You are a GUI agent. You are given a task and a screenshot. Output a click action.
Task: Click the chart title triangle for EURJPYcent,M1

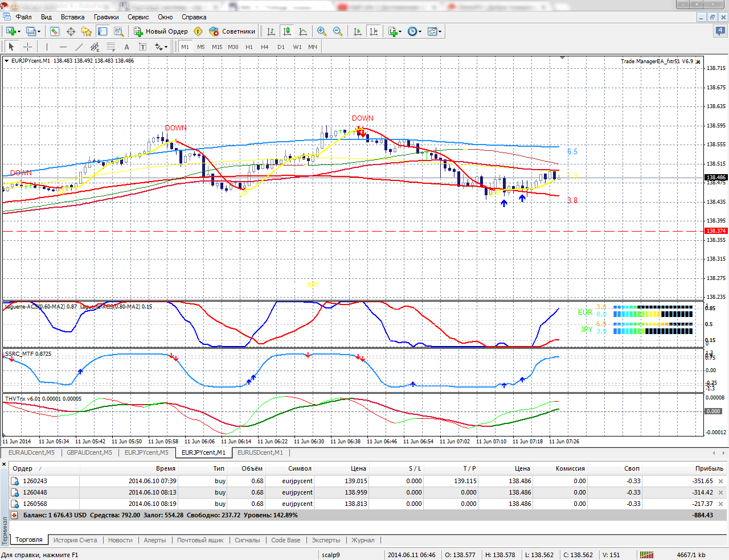[6, 60]
